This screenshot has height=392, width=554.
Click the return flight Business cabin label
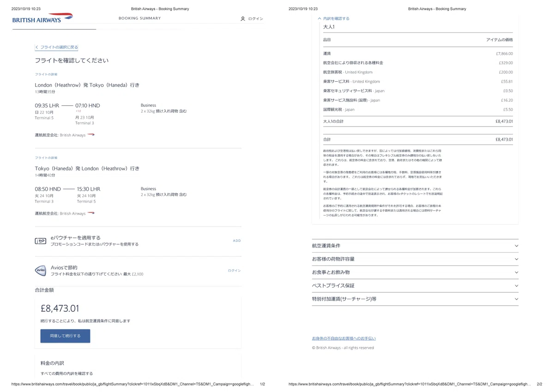(x=148, y=189)
